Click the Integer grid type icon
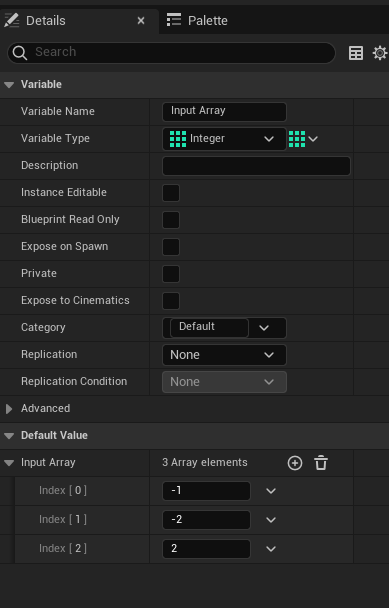 point(178,139)
